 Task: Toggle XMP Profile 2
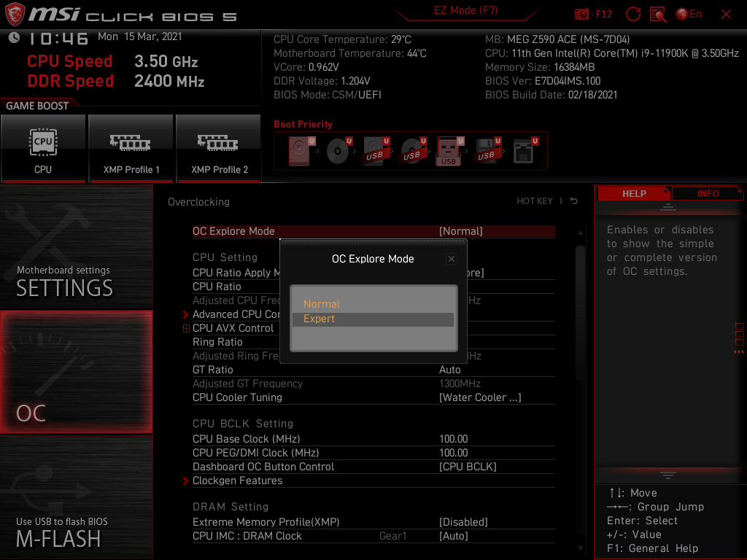(219, 149)
